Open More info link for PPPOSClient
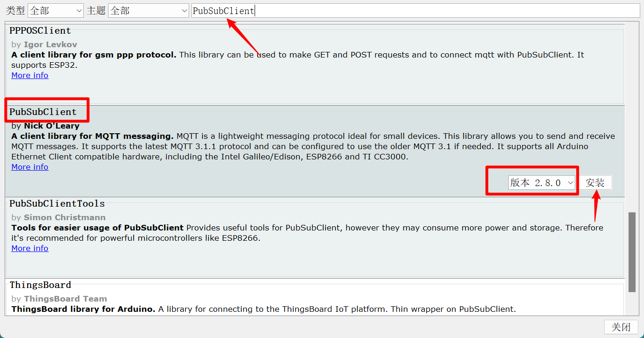 click(30, 75)
